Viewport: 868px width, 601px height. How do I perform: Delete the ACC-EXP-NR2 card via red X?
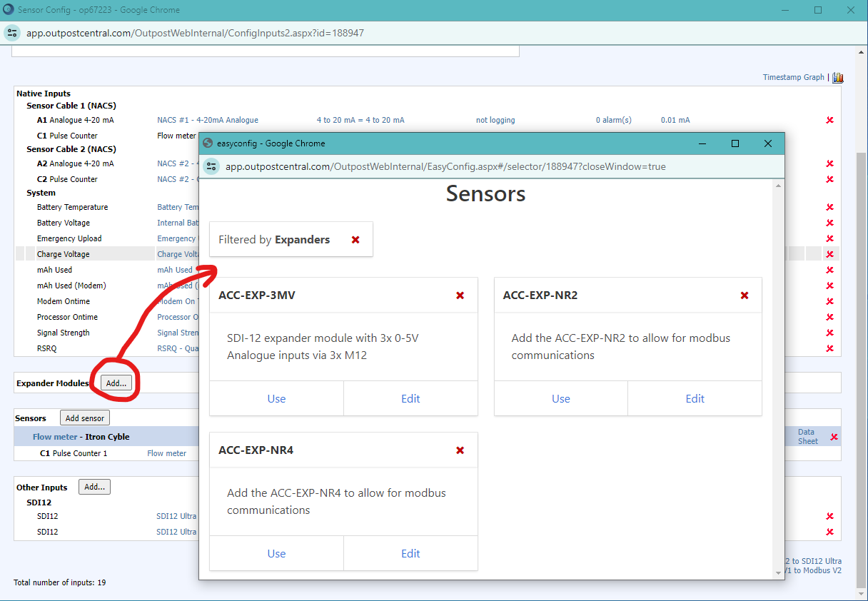[745, 296]
